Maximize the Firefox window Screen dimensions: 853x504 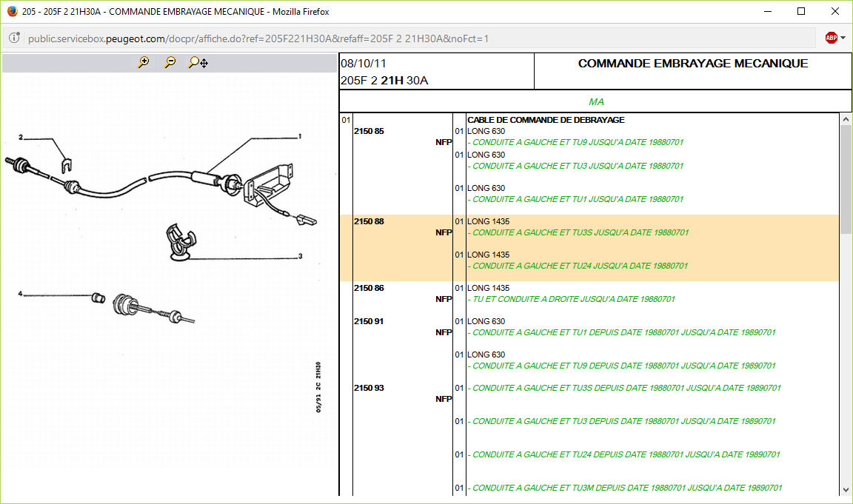(800, 11)
